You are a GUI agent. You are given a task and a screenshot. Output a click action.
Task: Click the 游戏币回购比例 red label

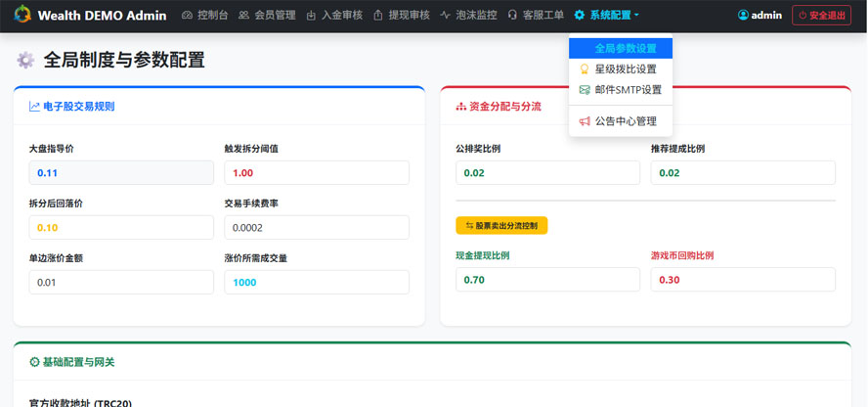click(682, 255)
